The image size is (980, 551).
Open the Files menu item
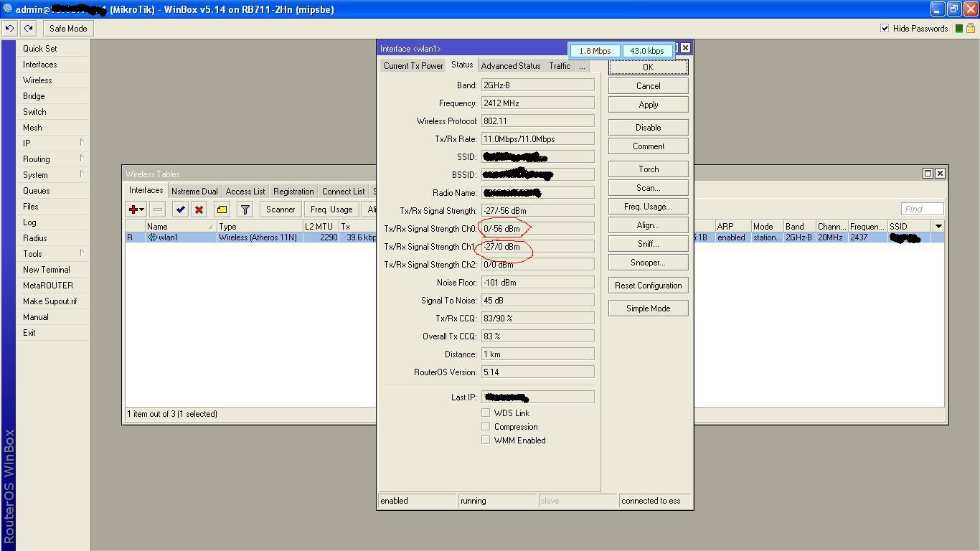31,206
